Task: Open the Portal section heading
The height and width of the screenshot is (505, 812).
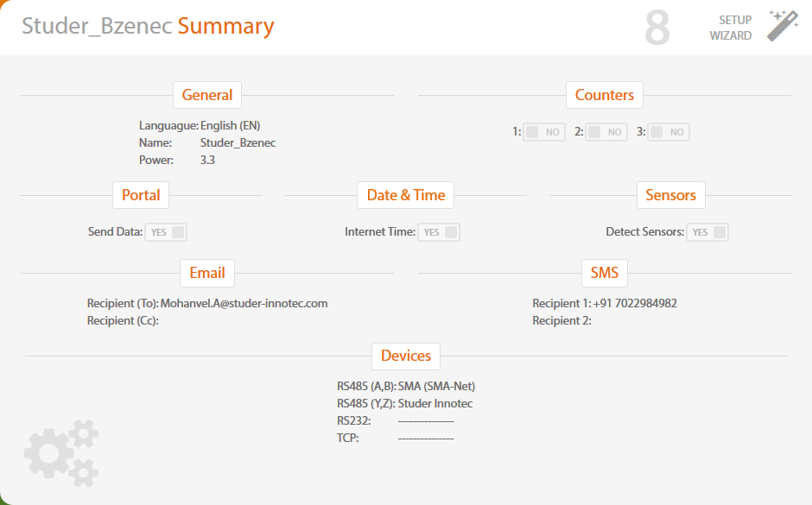Action: tap(141, 195)
